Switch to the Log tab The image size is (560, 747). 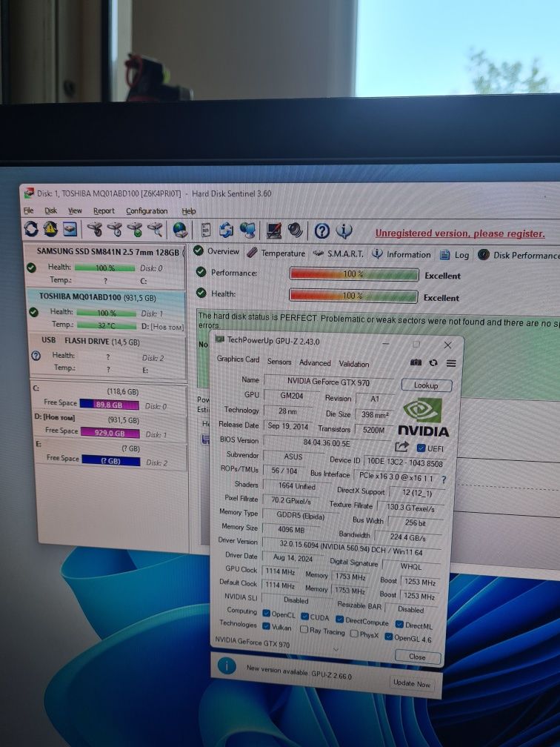(454, 255)
